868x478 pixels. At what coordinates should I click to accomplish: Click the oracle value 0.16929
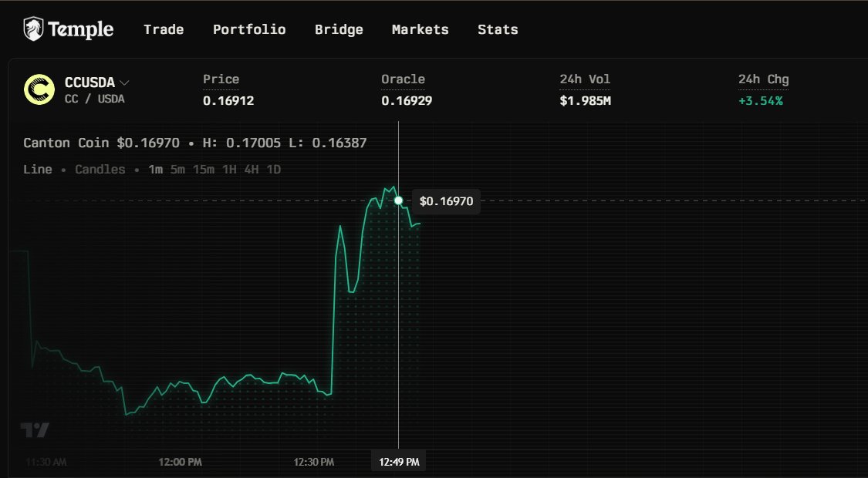coord(407,101)
